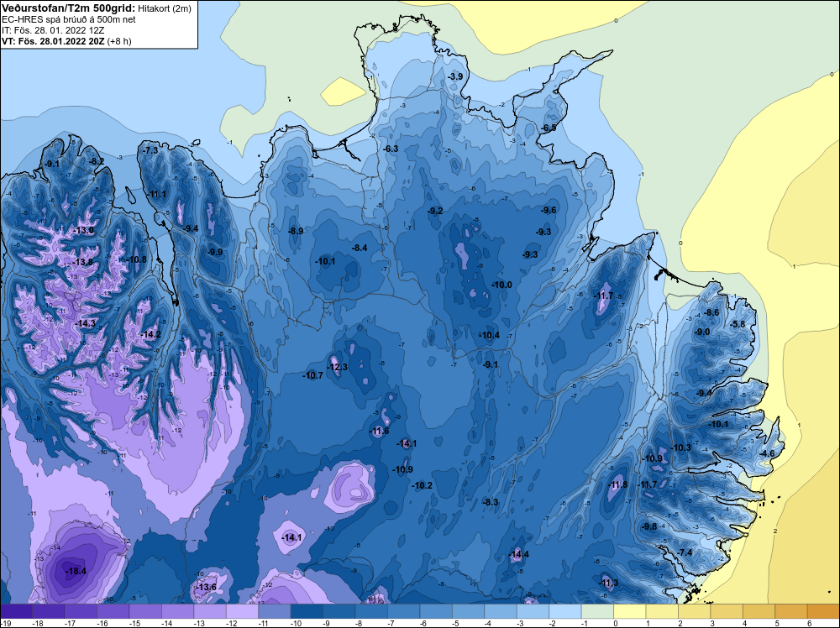Click the -6.3 temperature value
The image size is (840, 628).
(x=391, y=149)
